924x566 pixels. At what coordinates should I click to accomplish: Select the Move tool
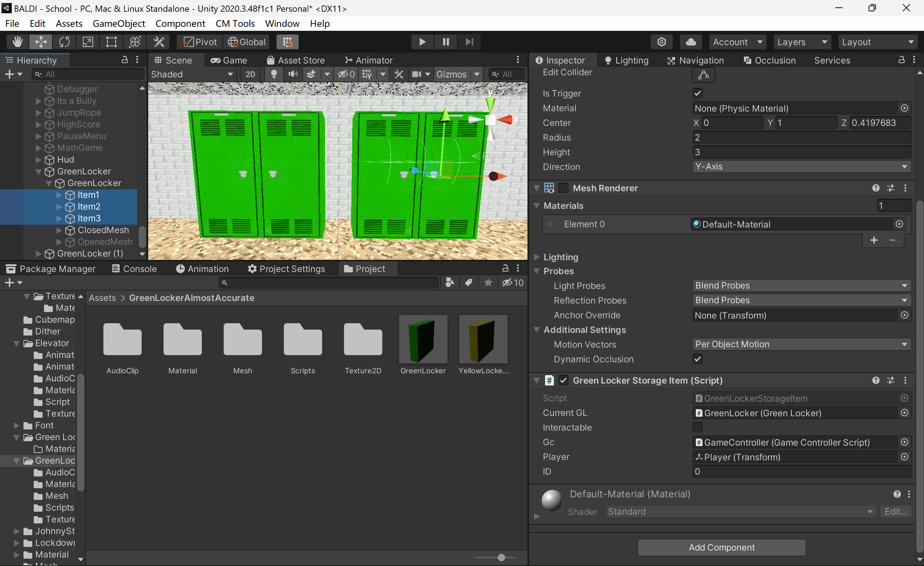(x=40, y=42)
